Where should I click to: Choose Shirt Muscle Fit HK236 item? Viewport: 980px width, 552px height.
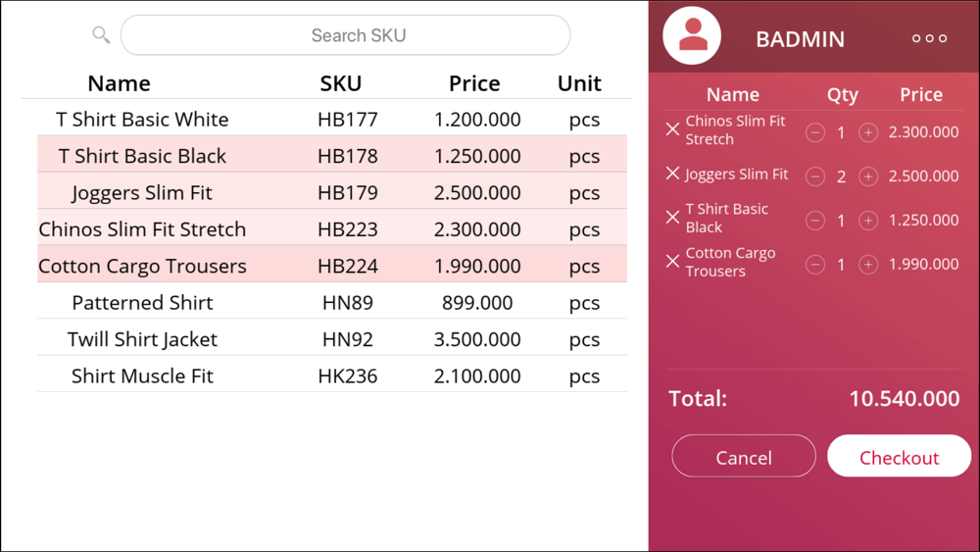point(332,376)
